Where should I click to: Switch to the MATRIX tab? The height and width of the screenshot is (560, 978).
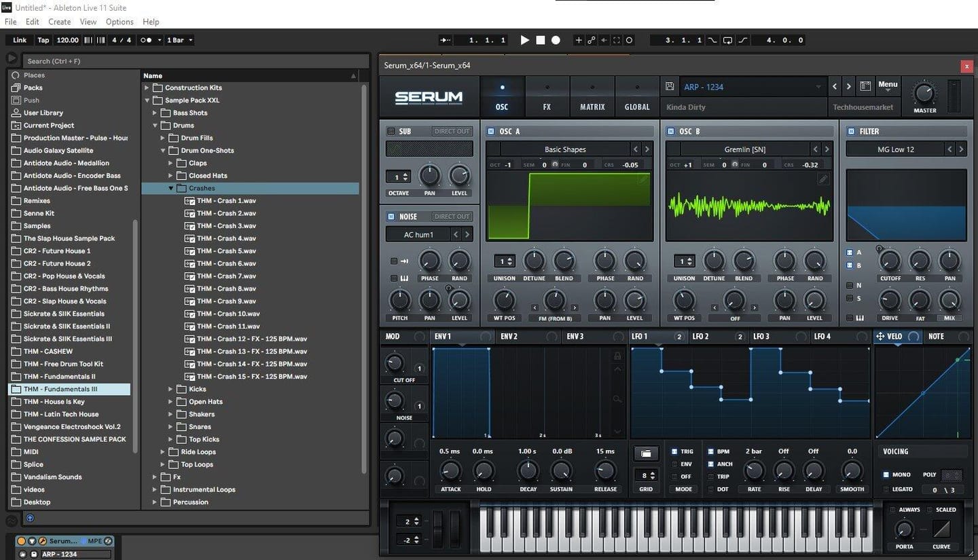[592, 97]
